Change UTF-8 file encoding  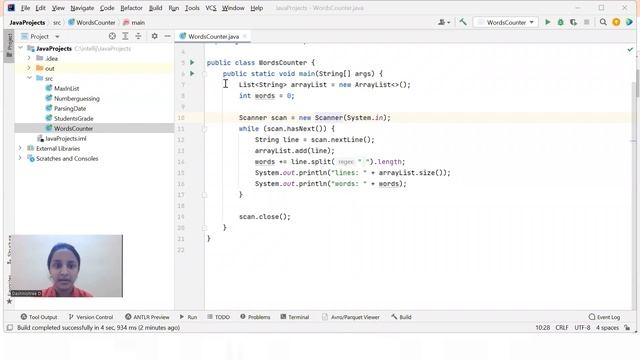582,328
